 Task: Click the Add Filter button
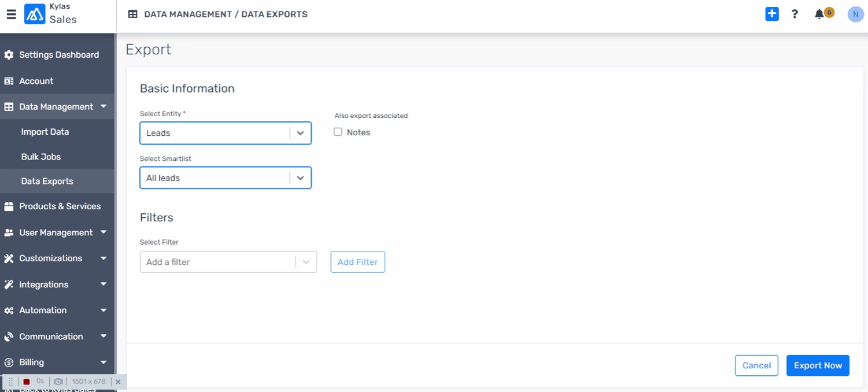click(x=357, y=262)
